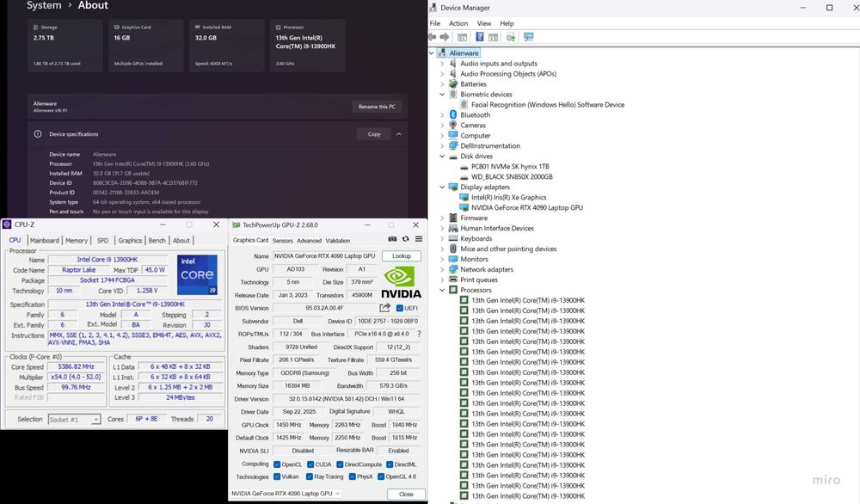This screenshot has height=504, width=860.
Task: Click the System breadcrumb link in Settings
Action: [44, 5]
